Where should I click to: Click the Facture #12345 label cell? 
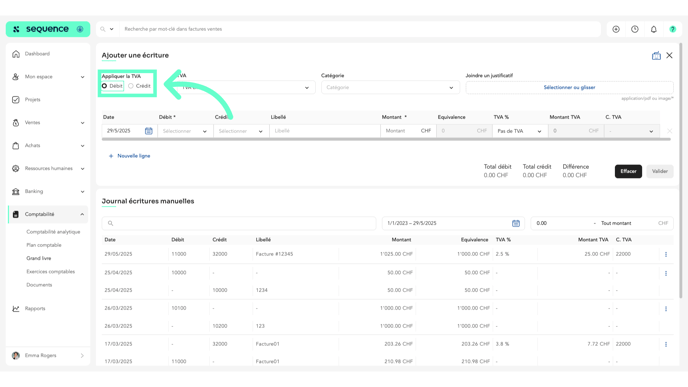(274, 254)
